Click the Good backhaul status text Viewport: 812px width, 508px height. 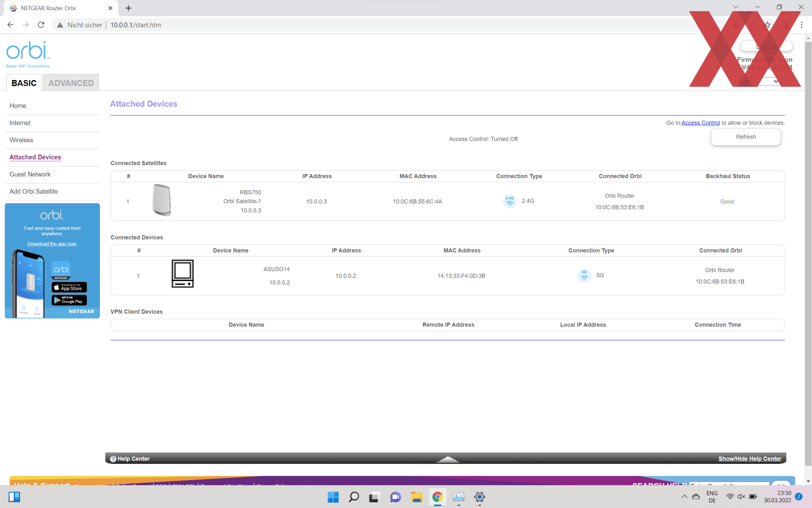point(727,202)
